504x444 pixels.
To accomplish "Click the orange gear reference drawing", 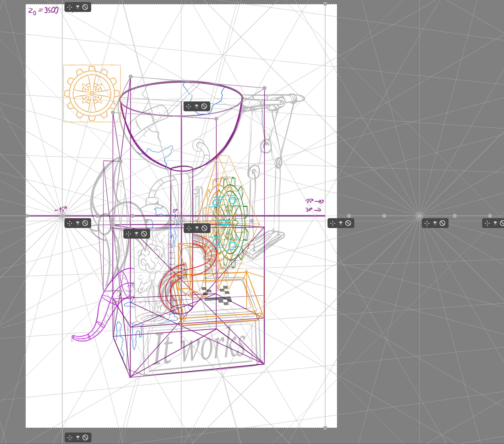I will (92, 93).
